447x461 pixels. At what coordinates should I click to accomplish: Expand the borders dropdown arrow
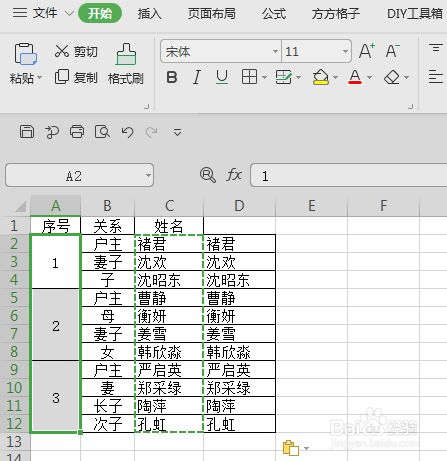point(264,78)
